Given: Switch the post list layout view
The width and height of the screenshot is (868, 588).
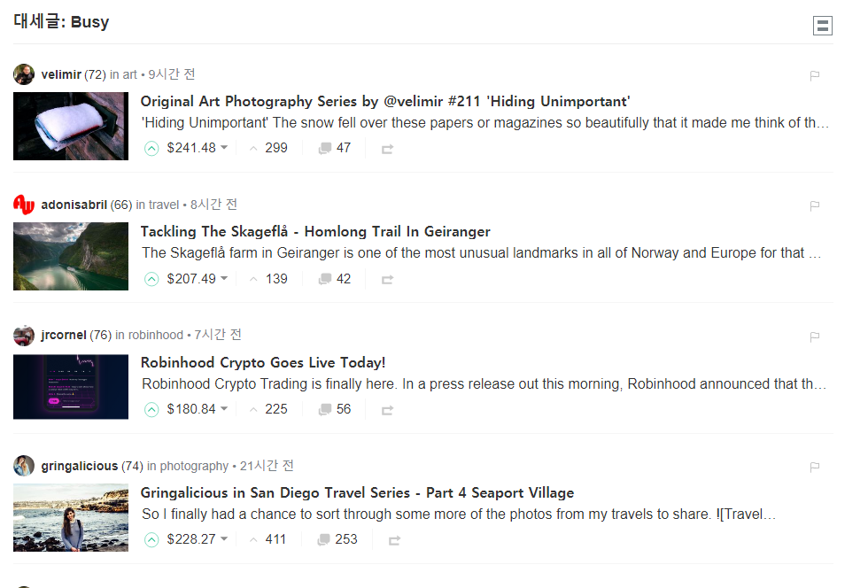Looking at the screenshot, I should coord(822,26).
